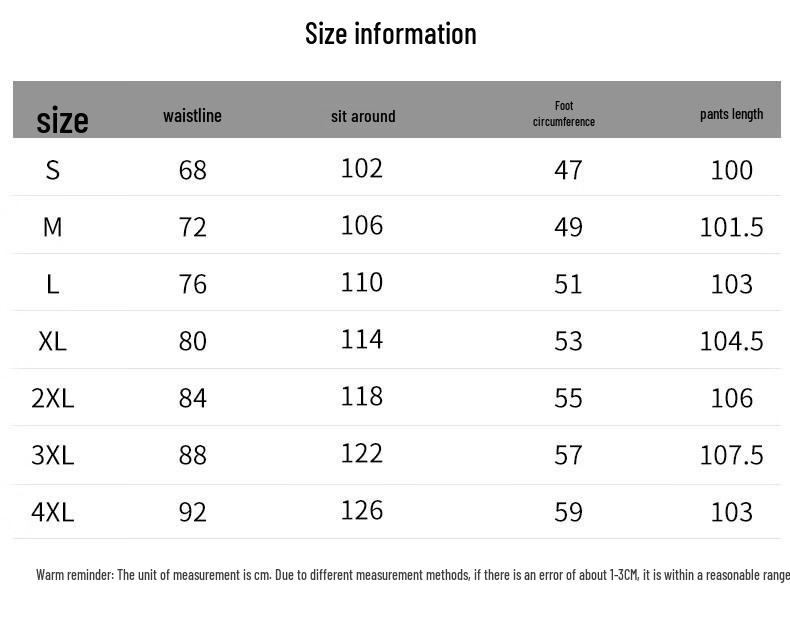Click the XL size row label
The width and height of the screenshot is (790, 636).
click(53, 341)
